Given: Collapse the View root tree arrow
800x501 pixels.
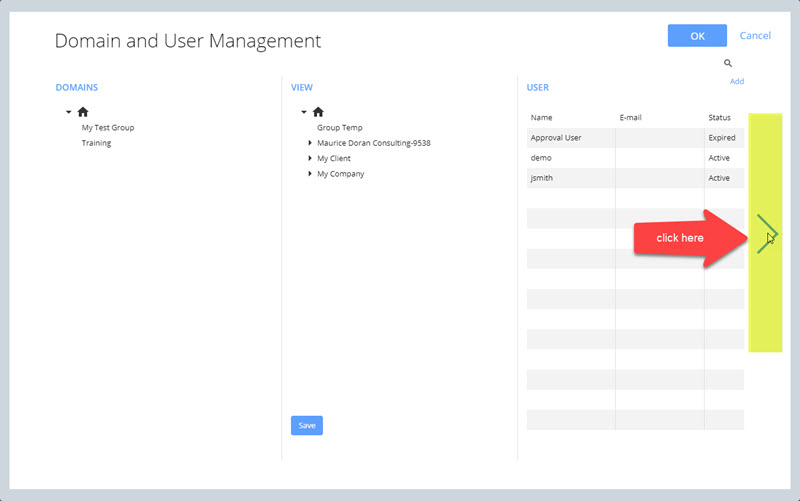Looking at the screenshot, I should 304,112.
